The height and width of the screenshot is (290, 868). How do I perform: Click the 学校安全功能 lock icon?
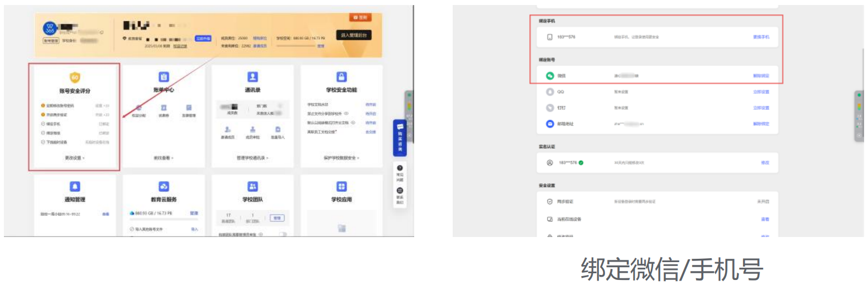pos(342,77)
